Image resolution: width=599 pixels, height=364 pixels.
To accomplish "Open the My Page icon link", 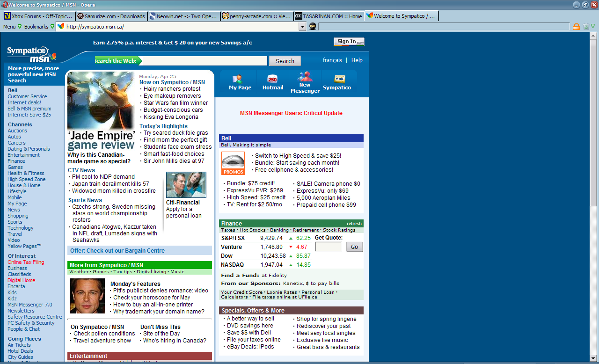I will [240, 82].
